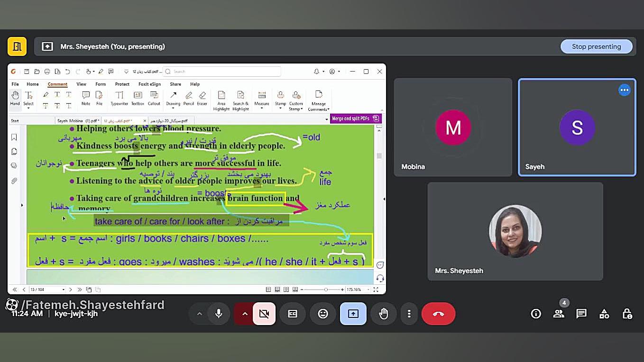The image size is (644, 362).
Task: Raise your hand in the meeting
Action: (384, 314)
